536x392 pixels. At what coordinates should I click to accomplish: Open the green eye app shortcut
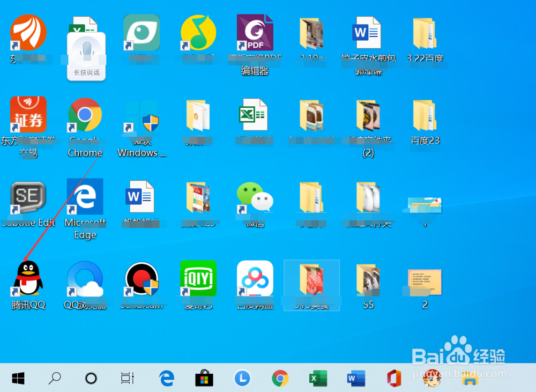[142, 32]
